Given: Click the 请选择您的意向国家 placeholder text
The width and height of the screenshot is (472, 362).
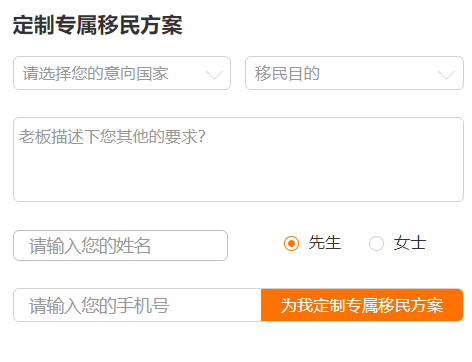Looking at the screenshot, I should 96,73.
